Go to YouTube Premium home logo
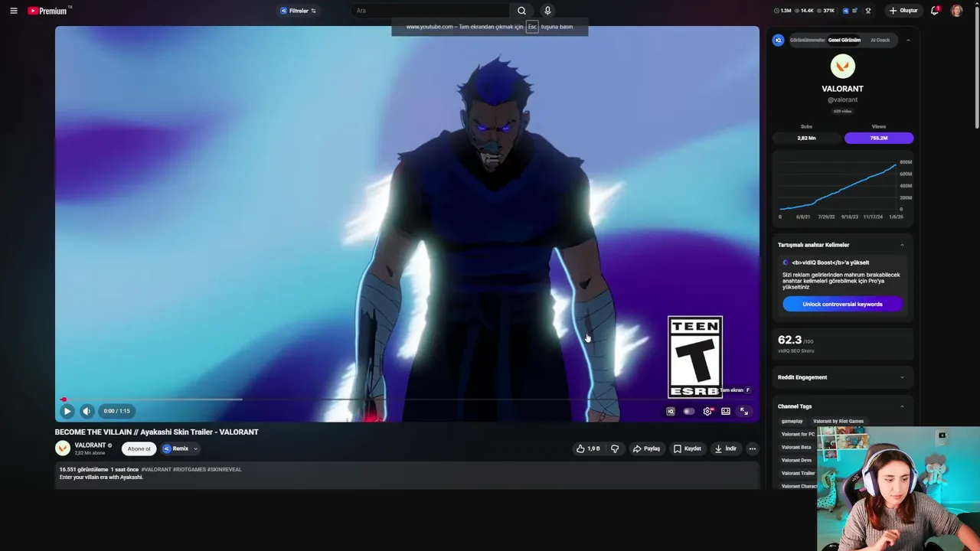 click(49, 11)
